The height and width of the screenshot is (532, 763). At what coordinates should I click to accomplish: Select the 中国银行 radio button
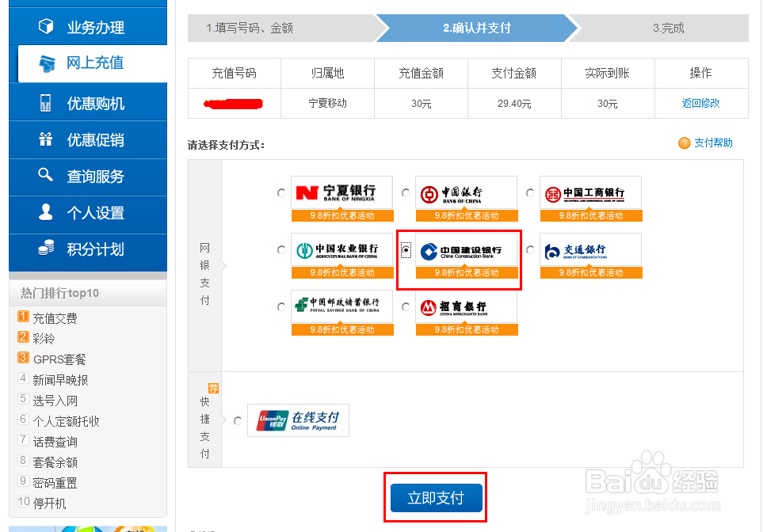point(406,193)
